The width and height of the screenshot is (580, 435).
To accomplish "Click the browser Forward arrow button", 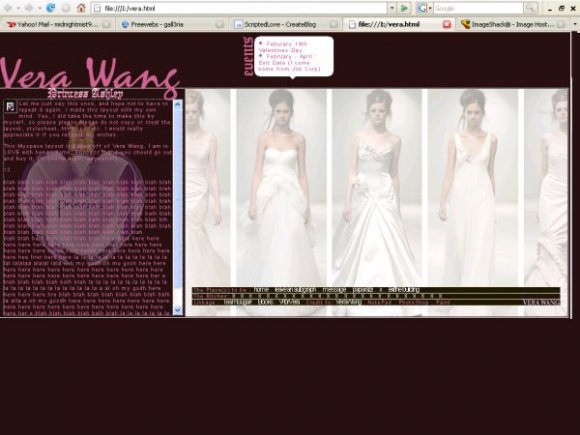I will tap(29, 8).
